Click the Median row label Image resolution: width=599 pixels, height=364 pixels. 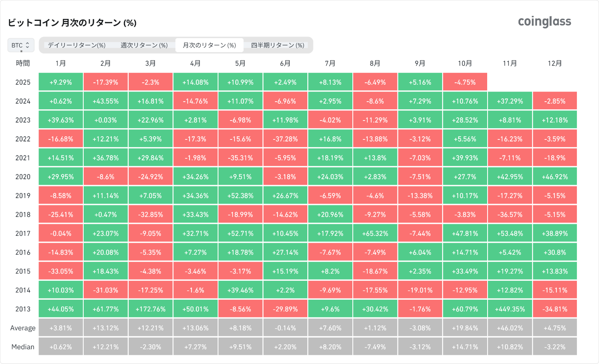[x=23, y=347]
